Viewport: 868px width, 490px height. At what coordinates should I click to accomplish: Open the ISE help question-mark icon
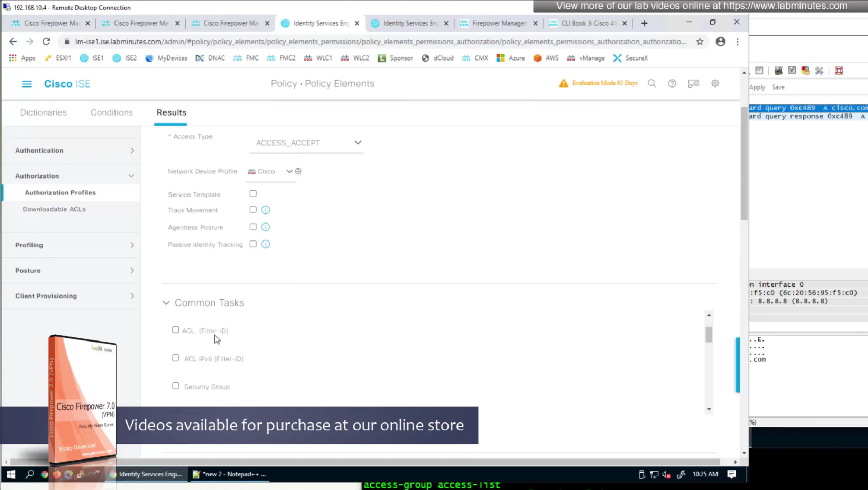[672, 83]
